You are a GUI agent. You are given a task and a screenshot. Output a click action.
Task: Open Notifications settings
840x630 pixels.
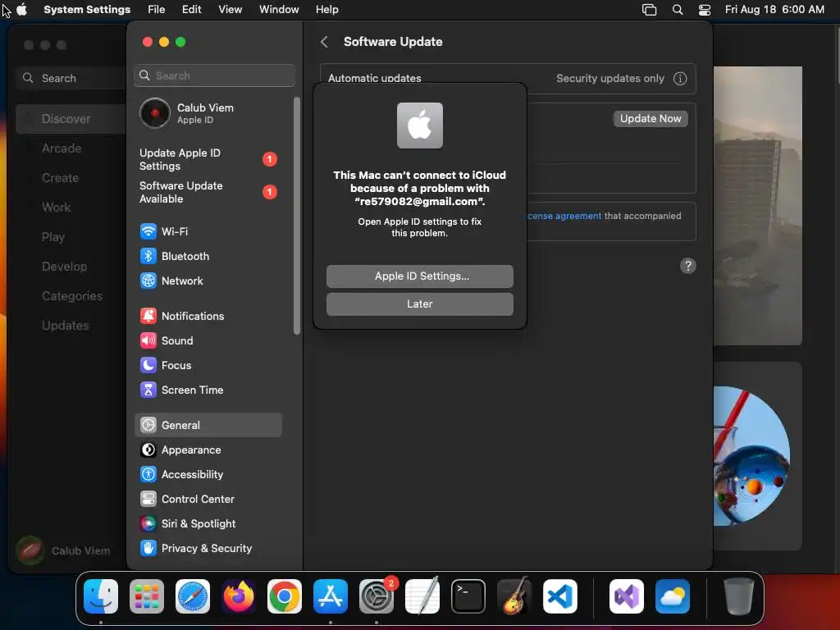[x=208, y=316]
